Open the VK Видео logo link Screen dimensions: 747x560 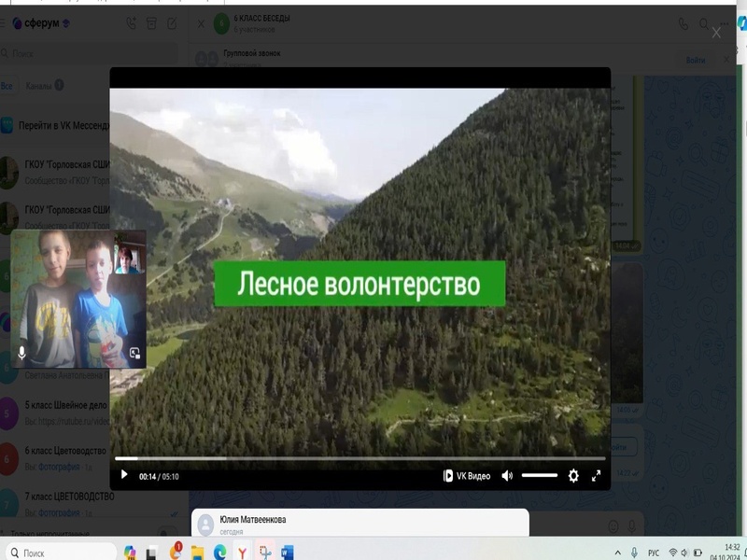[466, 476]
